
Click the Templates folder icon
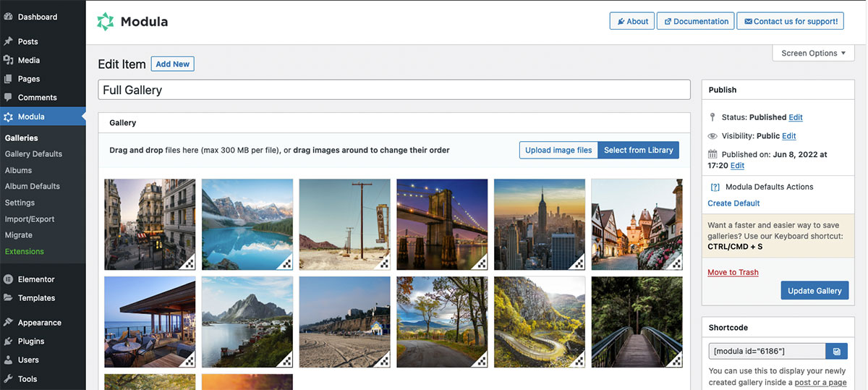[x=8, y=298]
